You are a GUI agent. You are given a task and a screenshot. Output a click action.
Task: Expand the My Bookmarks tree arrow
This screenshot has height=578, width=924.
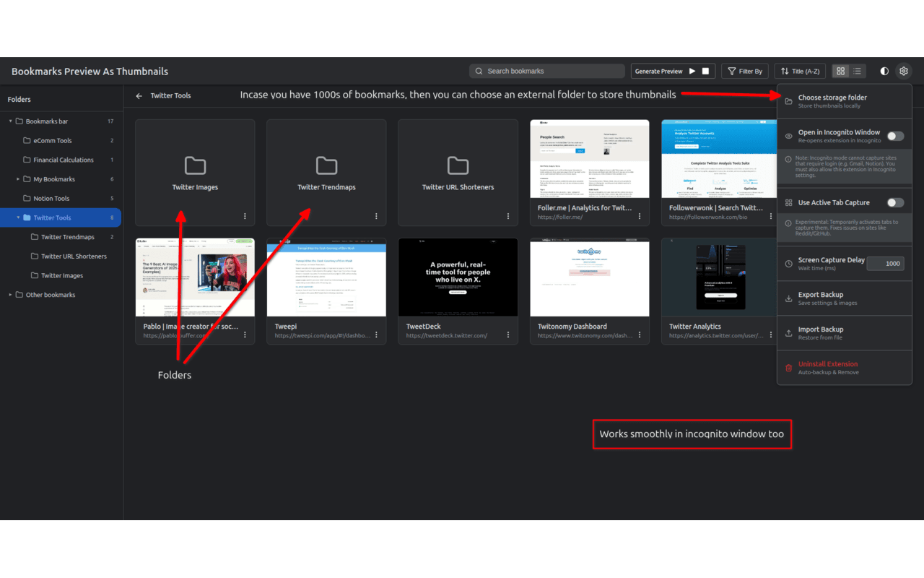[18, 179]
